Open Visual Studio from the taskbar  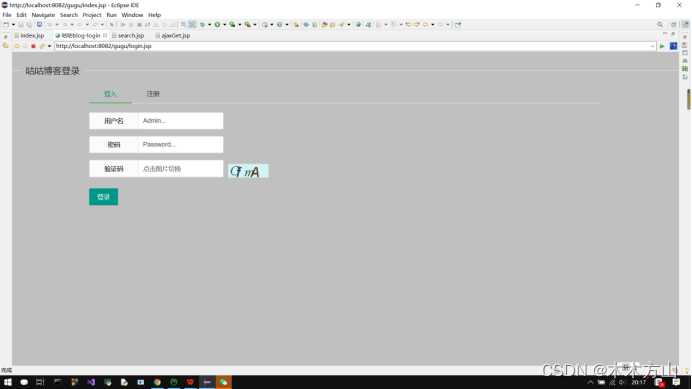(x=91, y=382)
